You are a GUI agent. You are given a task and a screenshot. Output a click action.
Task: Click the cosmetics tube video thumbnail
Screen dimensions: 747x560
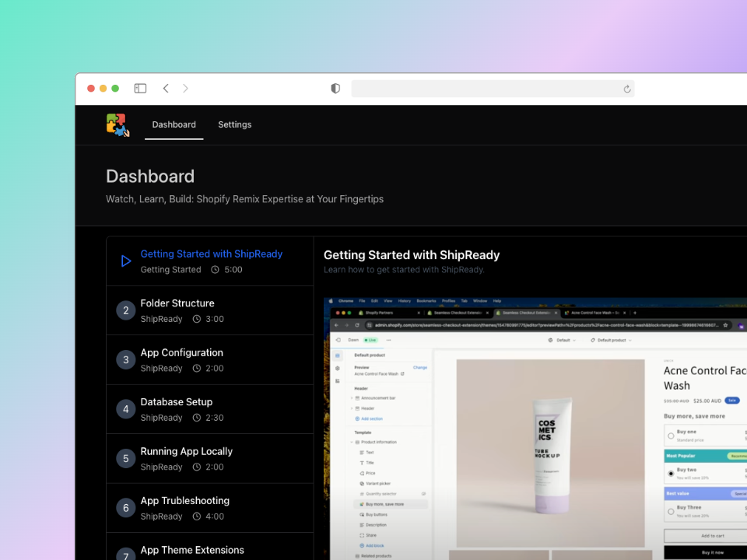(x=550, y=453)
